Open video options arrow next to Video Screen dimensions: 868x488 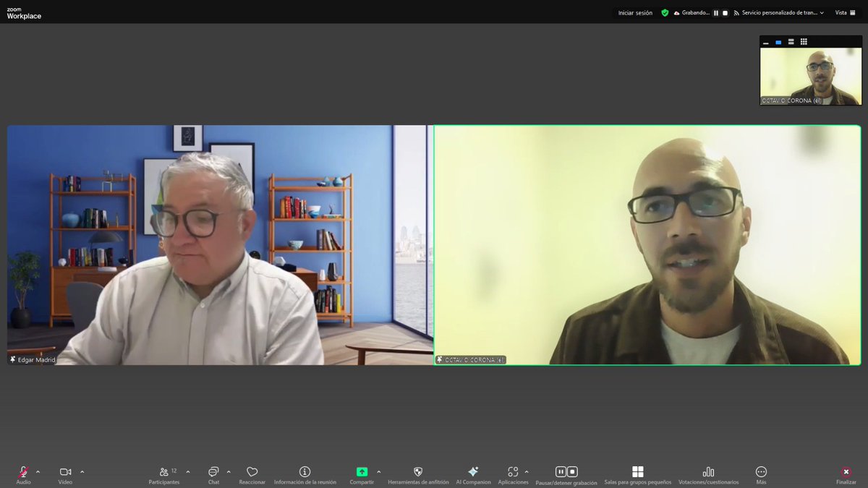click(x=82, y=471)
